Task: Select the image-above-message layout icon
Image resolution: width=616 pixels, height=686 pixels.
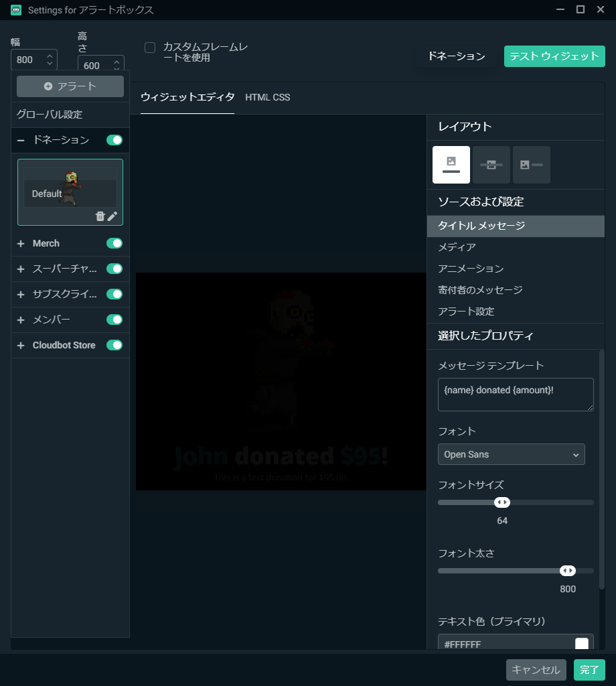Action: click(451, 165)
